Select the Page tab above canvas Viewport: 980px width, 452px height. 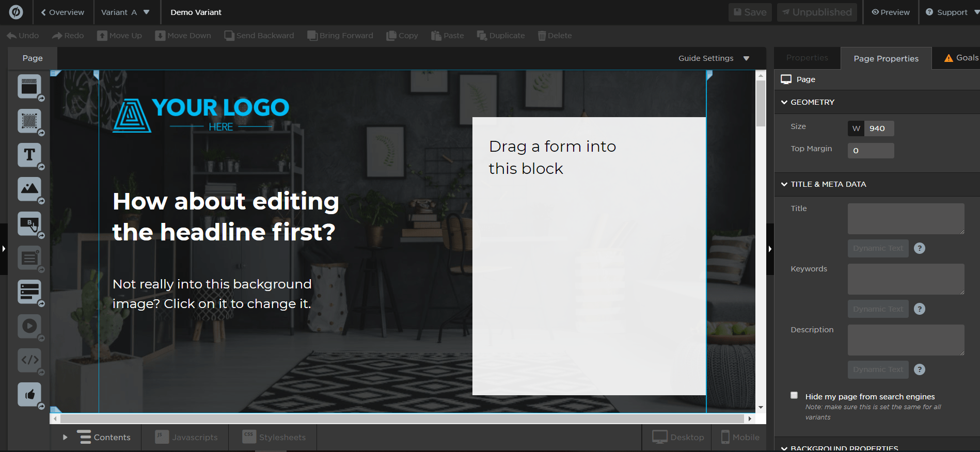tap(33, 58)
